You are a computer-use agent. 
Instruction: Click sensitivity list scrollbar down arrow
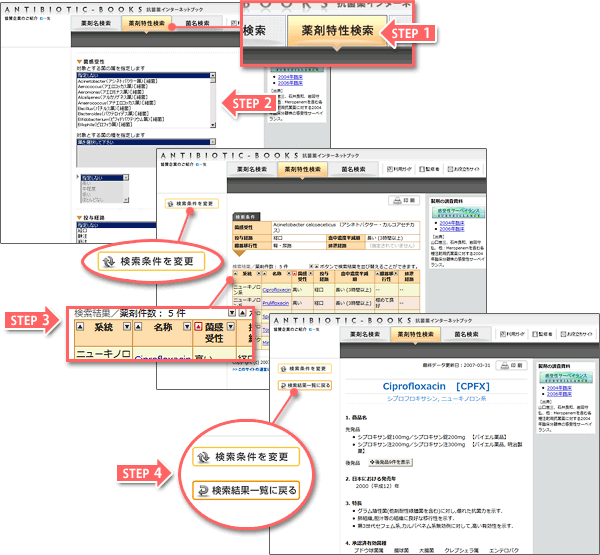click(126, 200)
